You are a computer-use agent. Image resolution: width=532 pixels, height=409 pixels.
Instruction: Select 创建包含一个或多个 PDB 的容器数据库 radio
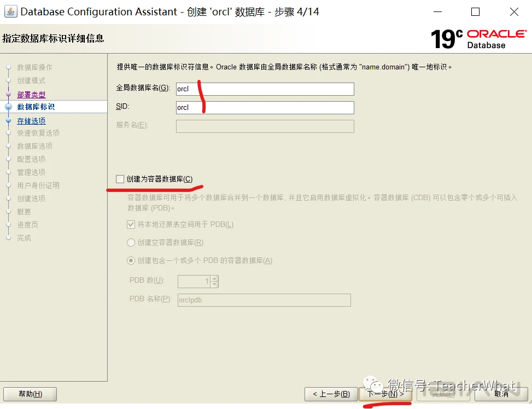point(131,260)
